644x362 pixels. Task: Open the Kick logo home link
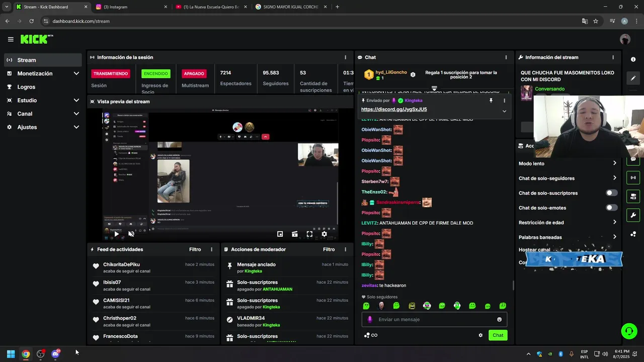pos(37,39)
